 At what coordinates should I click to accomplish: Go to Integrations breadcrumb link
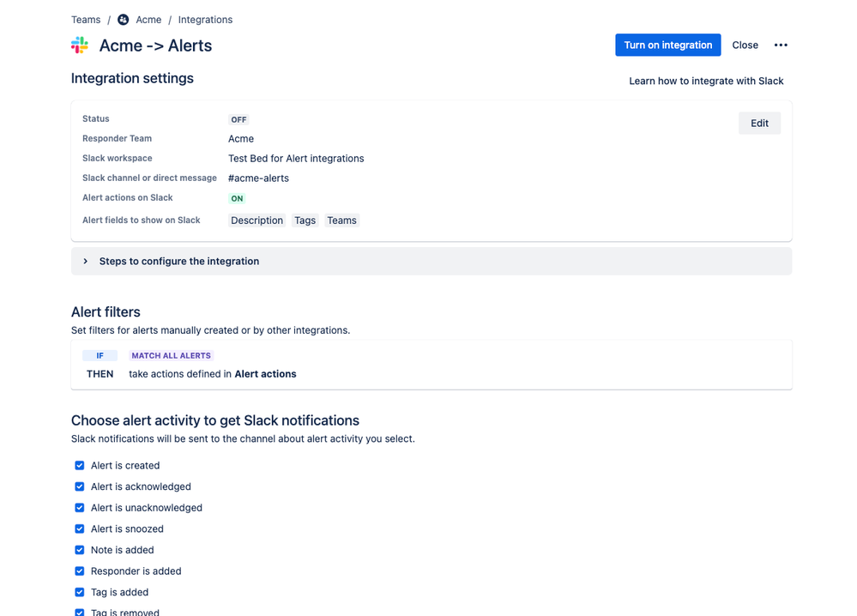point(205,20)
